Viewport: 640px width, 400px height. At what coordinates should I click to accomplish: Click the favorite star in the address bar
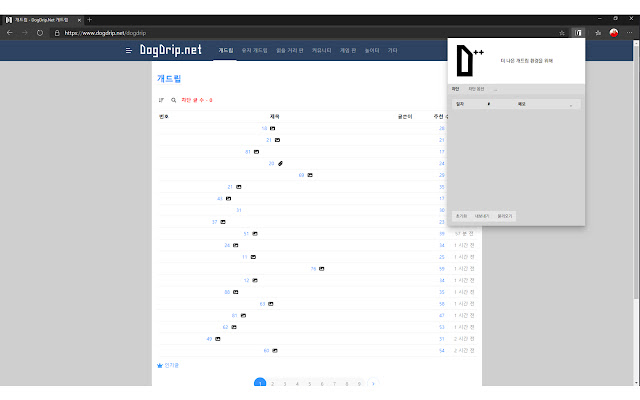(562, 33)
